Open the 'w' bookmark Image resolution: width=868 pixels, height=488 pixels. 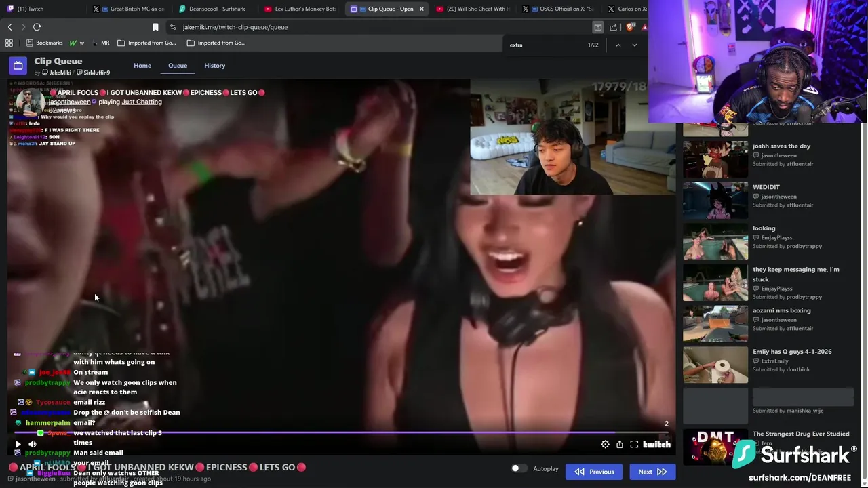[77, 43]
